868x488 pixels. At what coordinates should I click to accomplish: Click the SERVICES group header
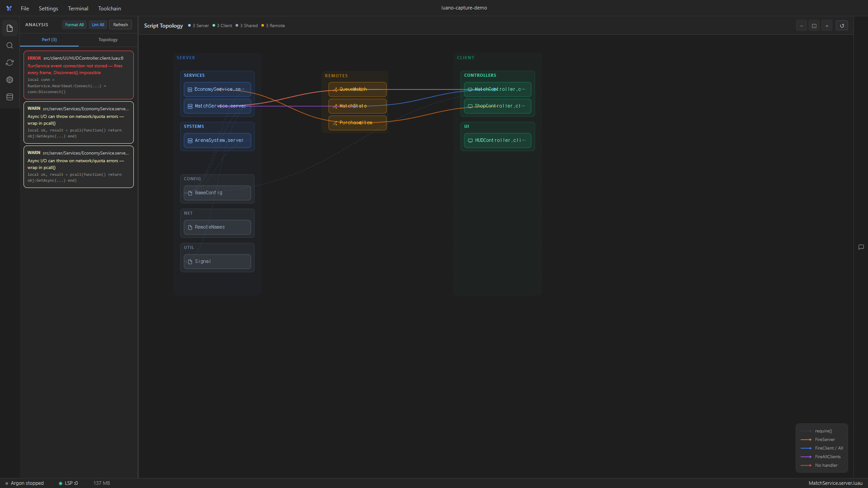point(194,75)
